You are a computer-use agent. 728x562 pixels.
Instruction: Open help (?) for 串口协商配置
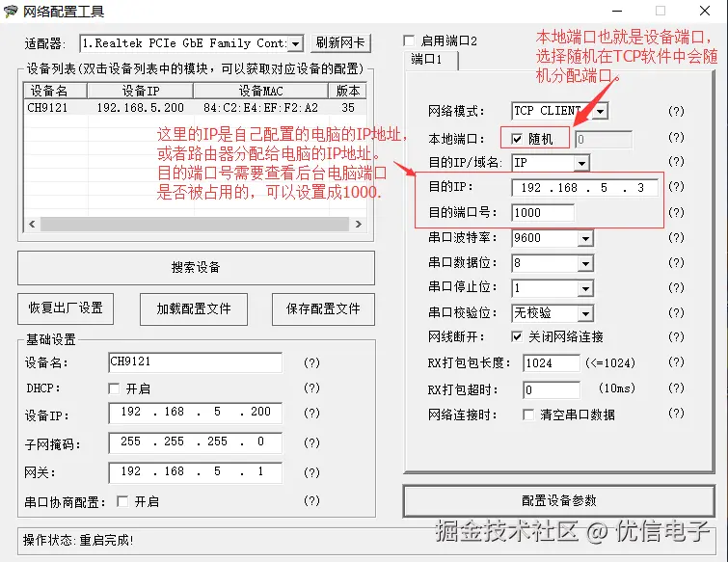(311, 500)
